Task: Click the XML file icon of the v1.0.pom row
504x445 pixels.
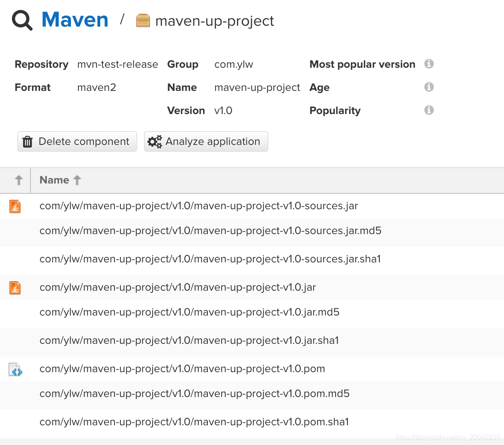Action: (15, 370)
